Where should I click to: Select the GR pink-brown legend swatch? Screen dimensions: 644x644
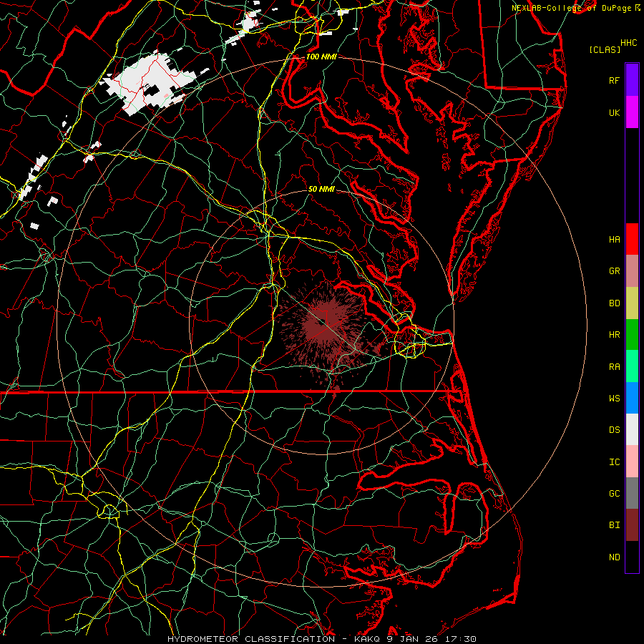pyautogui.click(x=632, y=271)
